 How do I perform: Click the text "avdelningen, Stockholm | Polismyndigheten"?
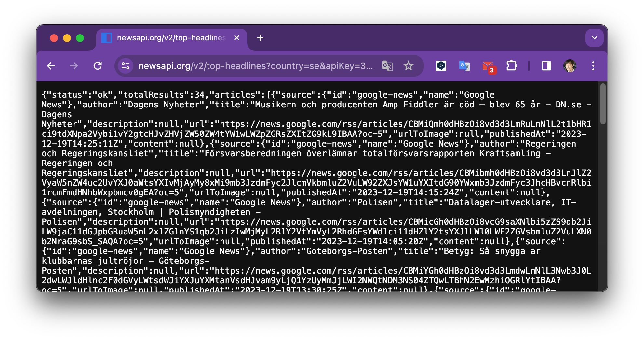(146, 212)
